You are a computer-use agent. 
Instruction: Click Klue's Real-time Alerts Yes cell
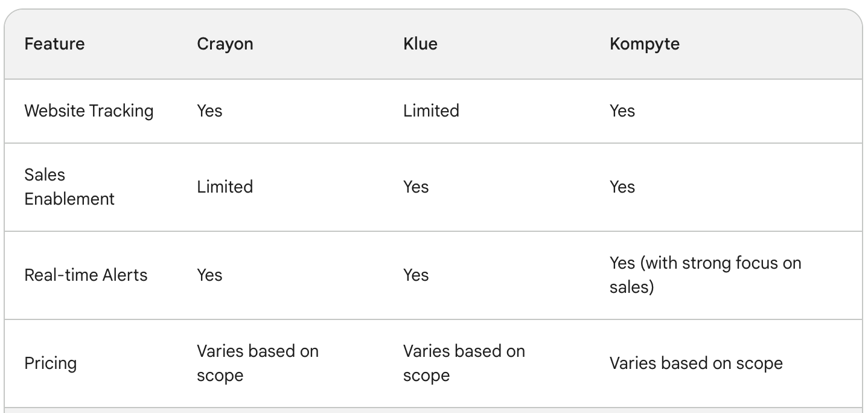pyautogui.click(x=416, y=275)
